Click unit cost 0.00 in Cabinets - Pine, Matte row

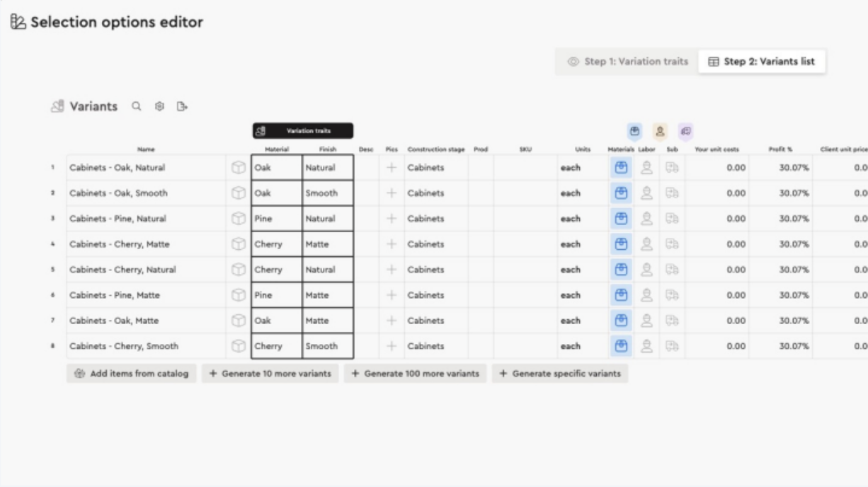[x=717, y=295]
